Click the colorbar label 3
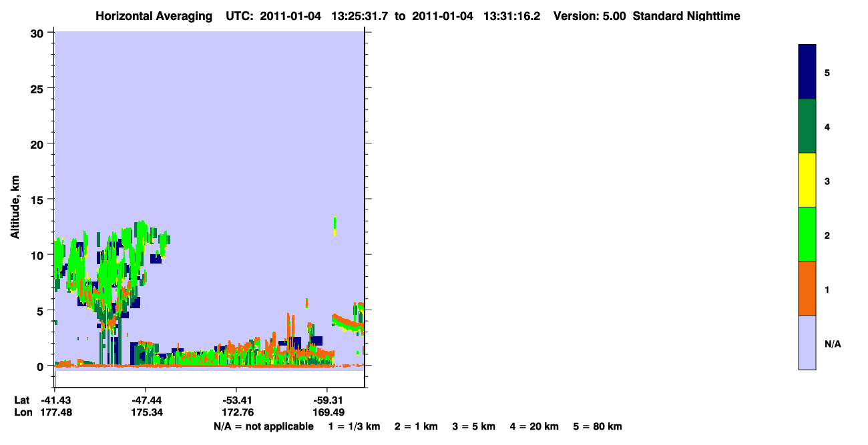This screenshot has width=868, height=445. click(827, 181)
